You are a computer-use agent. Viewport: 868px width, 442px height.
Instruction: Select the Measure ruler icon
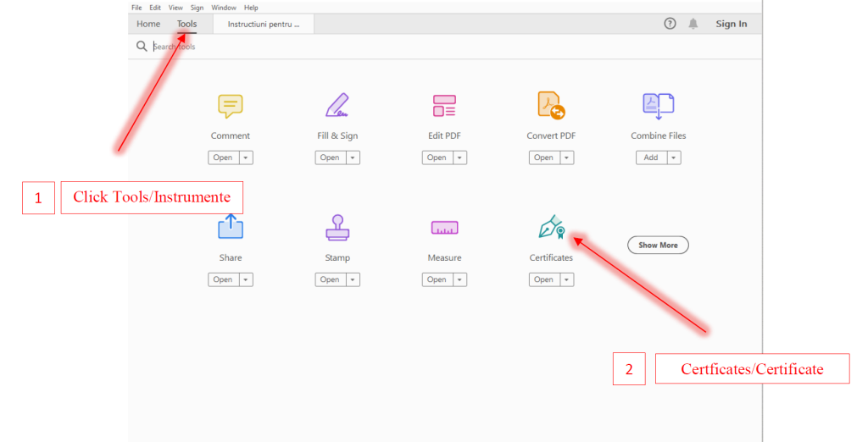click(444, 228)
